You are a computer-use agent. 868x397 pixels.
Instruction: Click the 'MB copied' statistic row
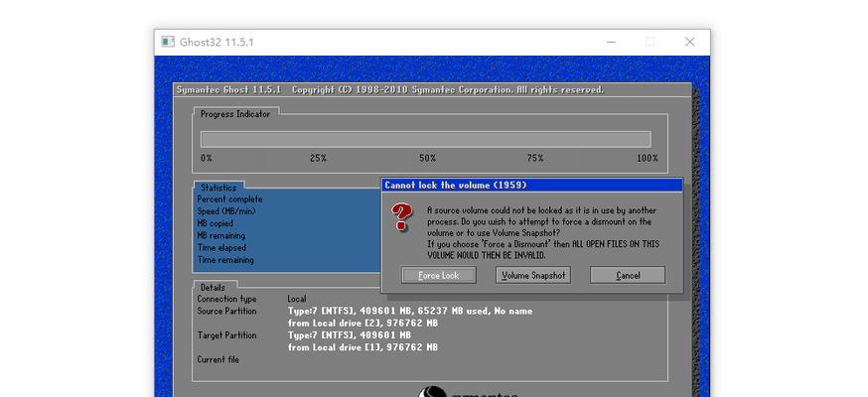click(x=215, y=223)
